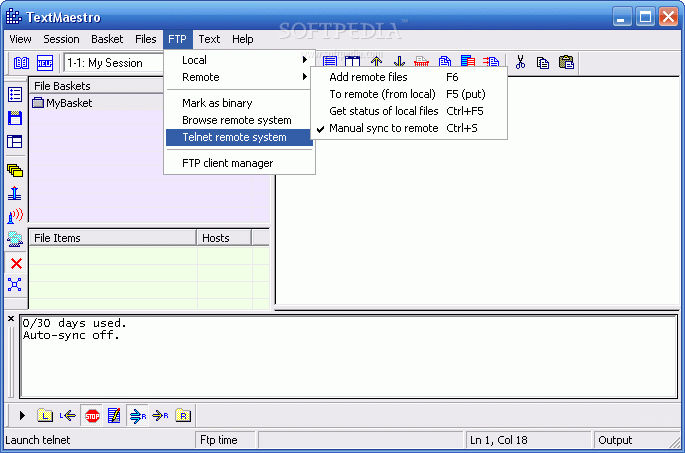Click the black play triangle in bottom toolbar
Screen dimensions: 685x453
(x=22, y=415)
